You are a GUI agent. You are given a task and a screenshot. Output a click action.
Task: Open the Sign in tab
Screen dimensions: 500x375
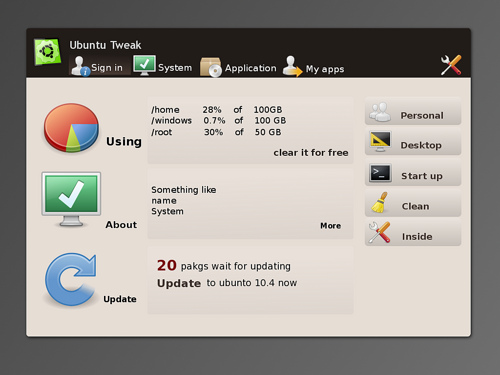(x=99, y=66)
